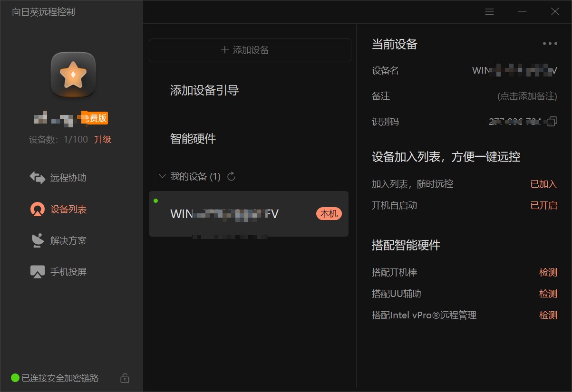Click the green connection status dot
This screenshot has width=572, height=392.
pos(15,378)
